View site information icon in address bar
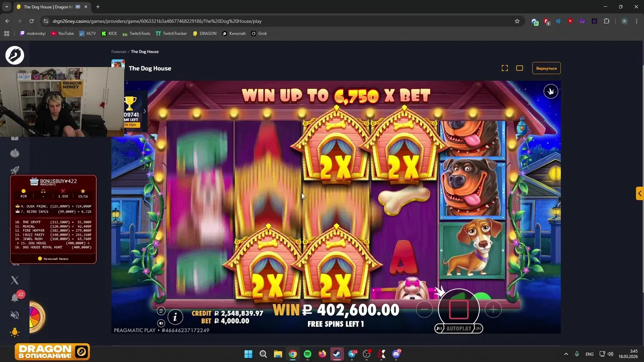The image size is (644, 362). pos(46,21)
